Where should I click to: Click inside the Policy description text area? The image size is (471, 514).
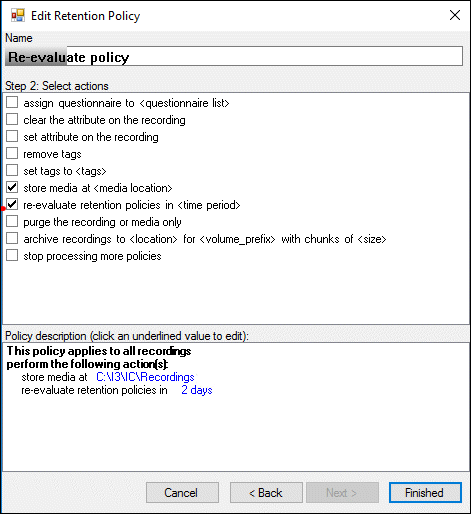coord(235,407)
